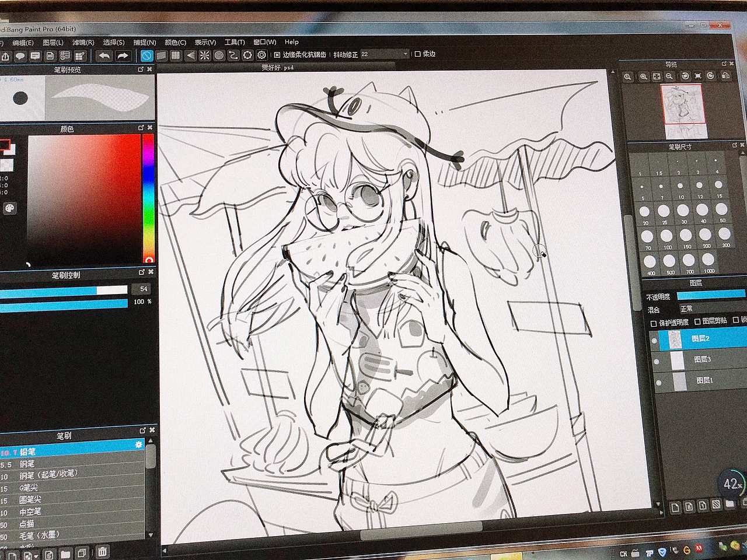Image resolution: width=747 pixels, height=560 pixels.
Task: Toggle the 保护透明度 checkbox
Action: click(x=654, y=323)
